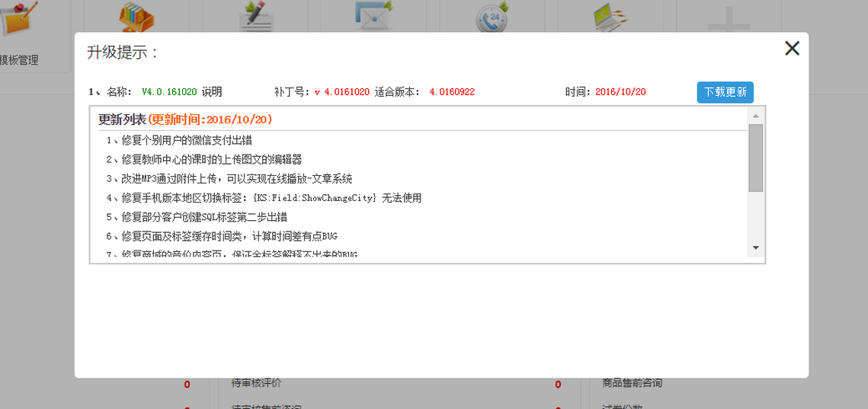Click the 24-hour phone service icon

(x=492, y=18)
